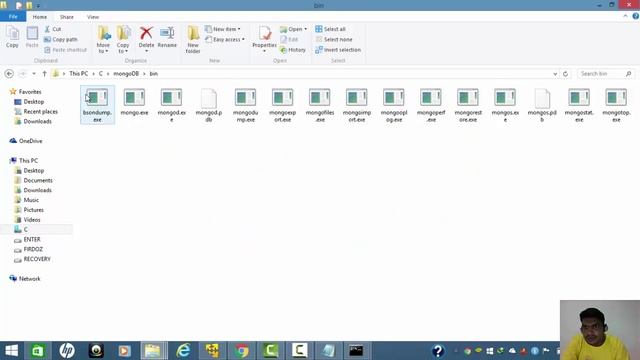Open Google Chrome from taskbar
Image resolution: width=640 pixels, height=360 pixels.
click(x=241, y=351)
